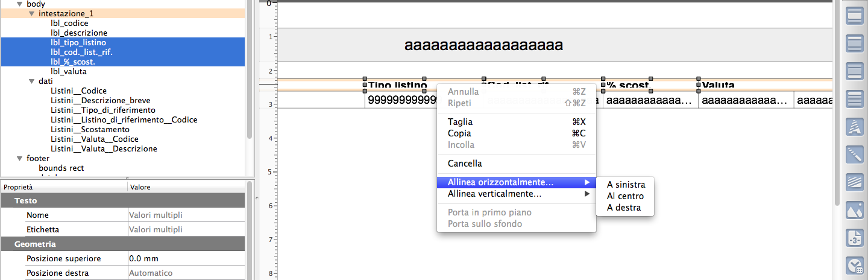This screenshot has height=280, width=868.
Task: Select the image insert tool icon
Action: [x=855, y=210]
